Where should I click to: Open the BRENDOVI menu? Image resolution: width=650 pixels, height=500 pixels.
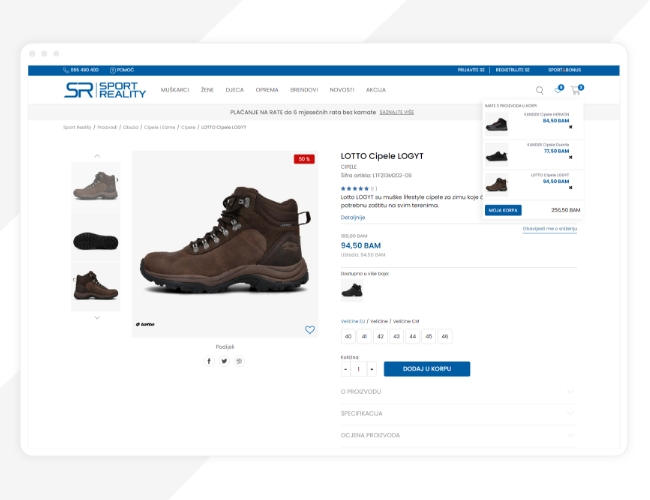tap(304, 90)
